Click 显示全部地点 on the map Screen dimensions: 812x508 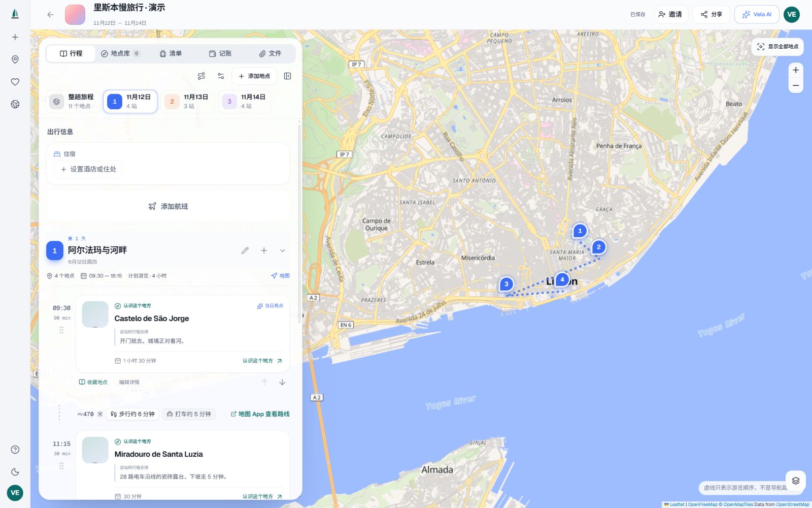777,47
